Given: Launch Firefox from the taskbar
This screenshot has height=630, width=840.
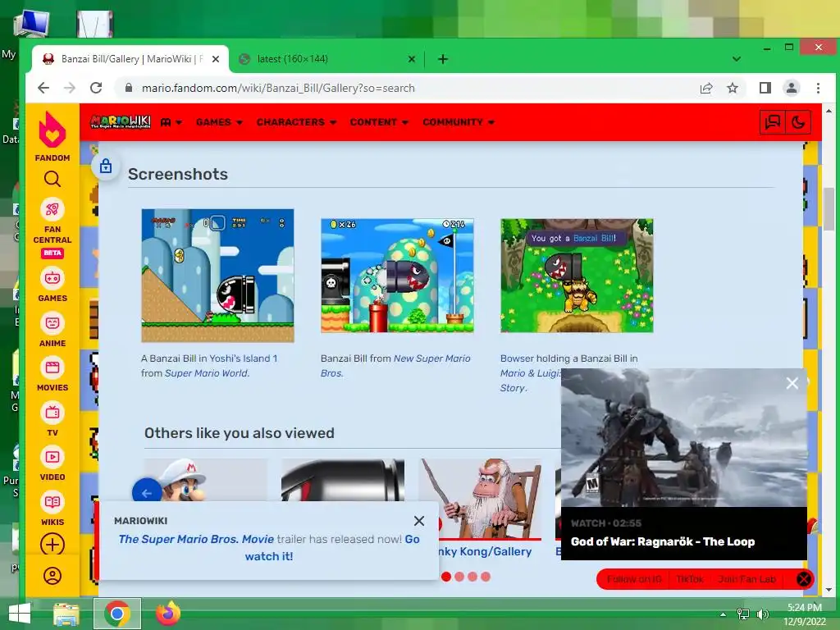Looking at the screenshot, I should pyautogui.click(x=167, y=614).
